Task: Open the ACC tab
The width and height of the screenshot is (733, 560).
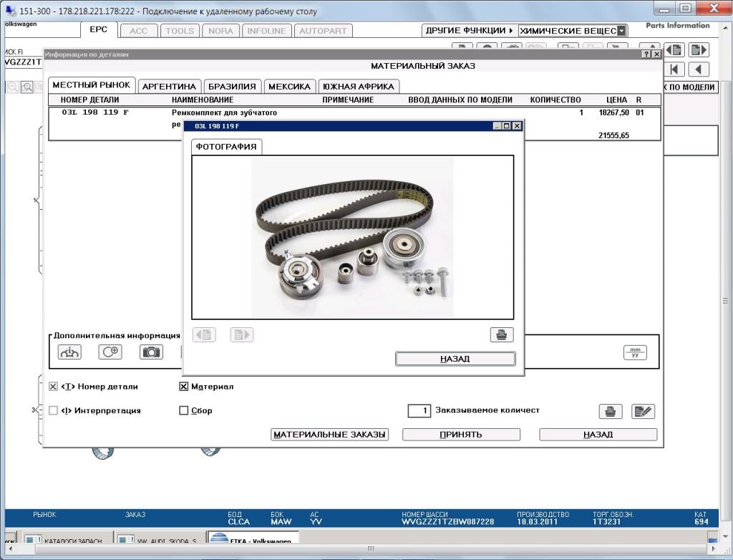Action: point(138,31)
